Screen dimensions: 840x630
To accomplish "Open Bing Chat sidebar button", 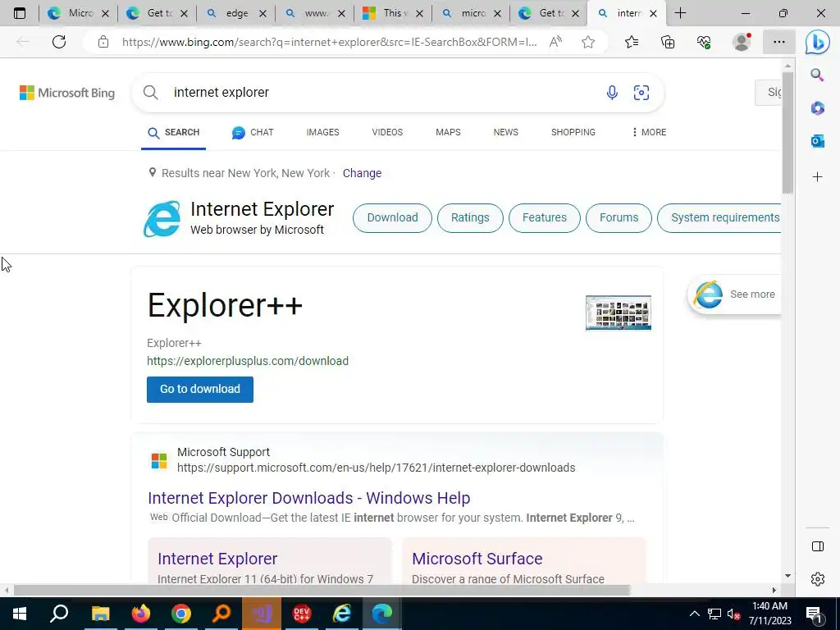I will pyautogui.click(x=818, y=42).
